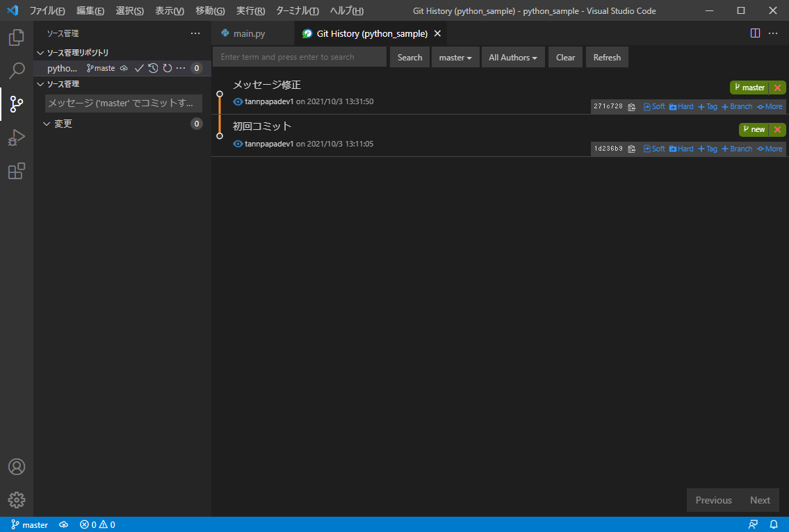Open the Accounts icon in activity bar
Image resolution: width=789 pixels, height=532 pixels.
click(17, 467)
